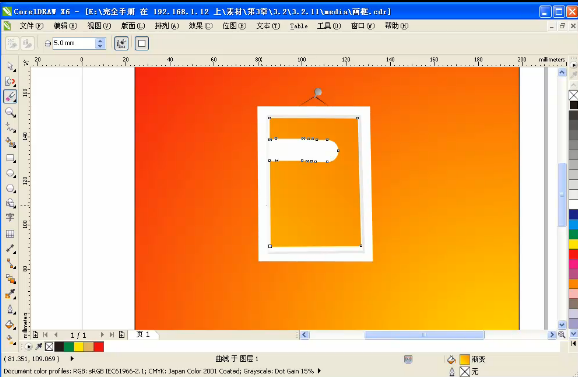Pick the green swatch in document palette
The width and height of the screenshot is (578, 377).
point(69,346)
